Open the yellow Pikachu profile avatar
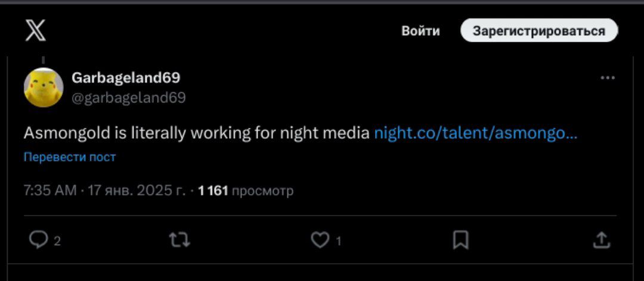Image resolution: width=644 pixels, height=281 pixels. click(x=44, y=87)
